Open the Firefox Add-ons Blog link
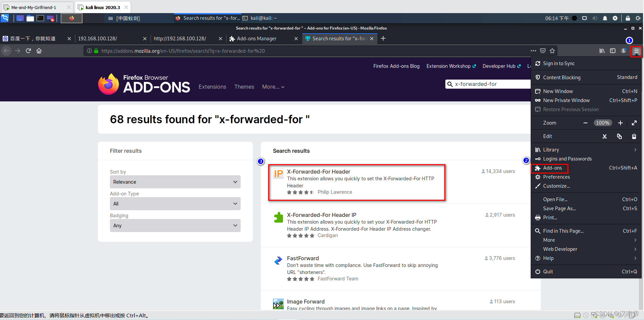 [x=396, y=66]
